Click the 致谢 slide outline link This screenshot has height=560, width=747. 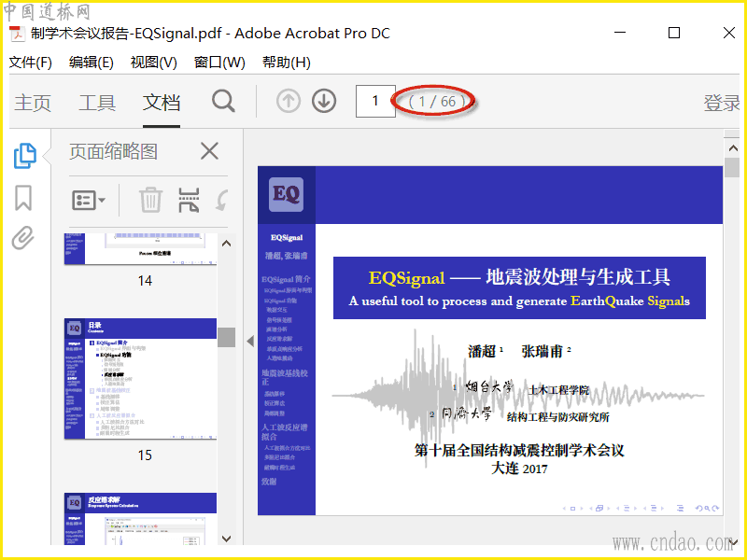pyautogui.click(x=269, y=482)
